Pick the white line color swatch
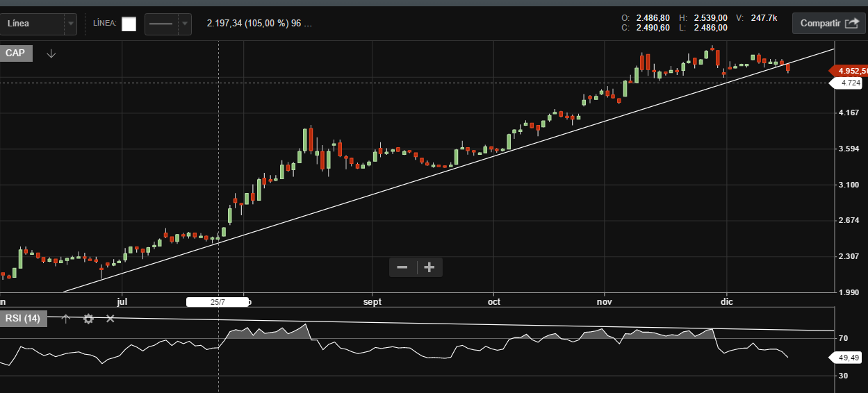Viewport: 868px width, 393px height. (129, 24)
